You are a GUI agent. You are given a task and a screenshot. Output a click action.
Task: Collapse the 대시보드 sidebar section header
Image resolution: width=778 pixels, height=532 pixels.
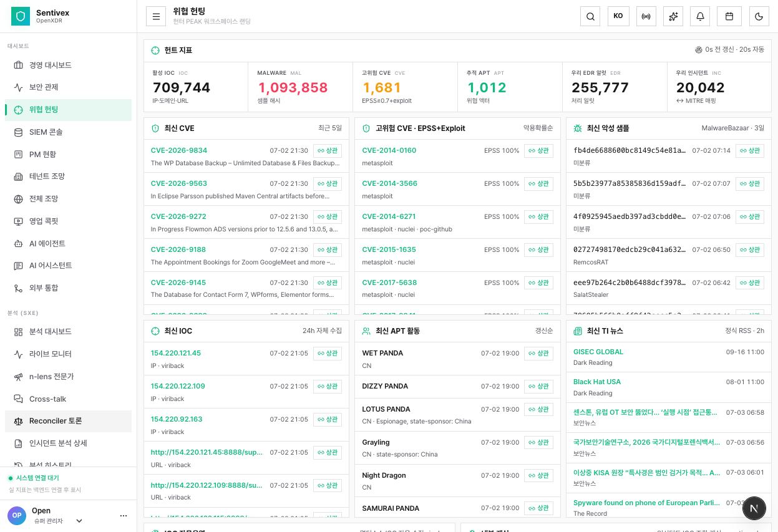18,46
